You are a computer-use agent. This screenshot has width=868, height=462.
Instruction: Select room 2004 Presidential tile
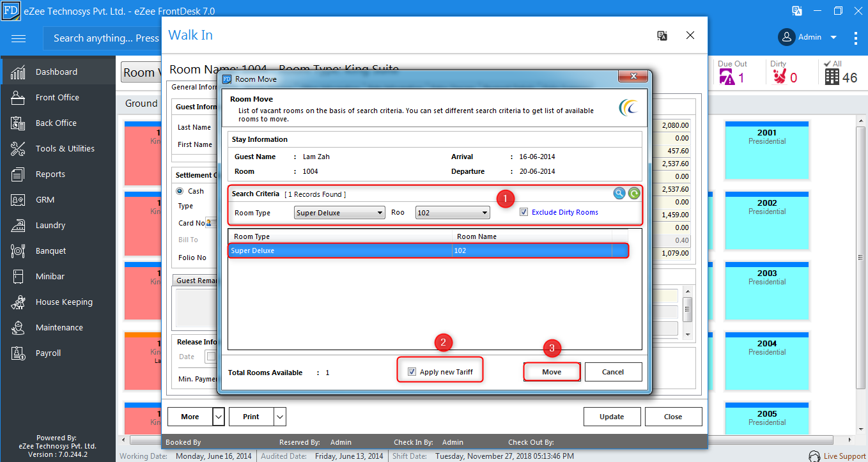point(767,361)
